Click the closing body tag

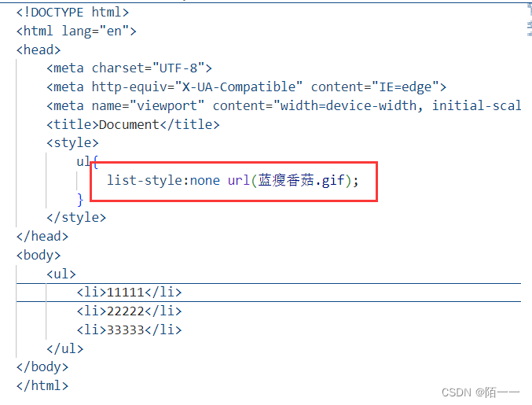pyautogui.click(x=42, y=367)
